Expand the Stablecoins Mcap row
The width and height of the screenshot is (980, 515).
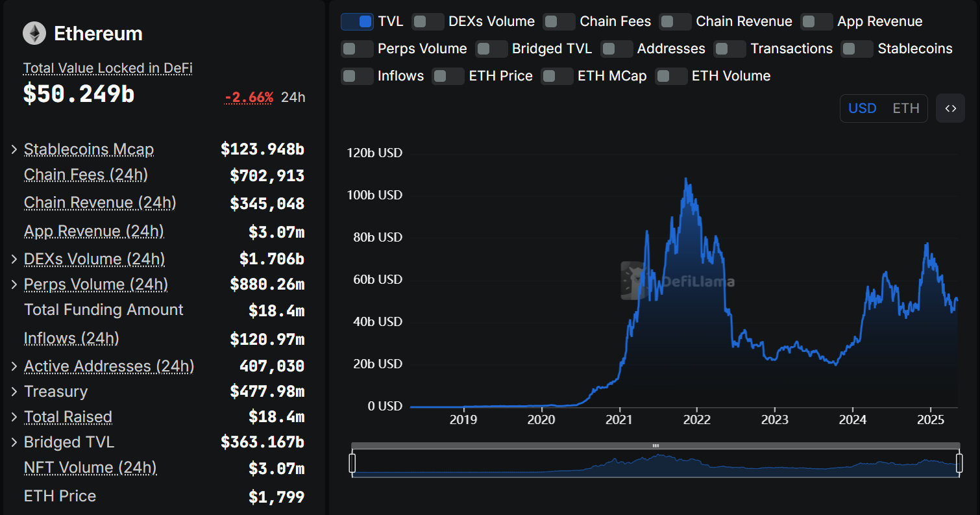(14, 149)
